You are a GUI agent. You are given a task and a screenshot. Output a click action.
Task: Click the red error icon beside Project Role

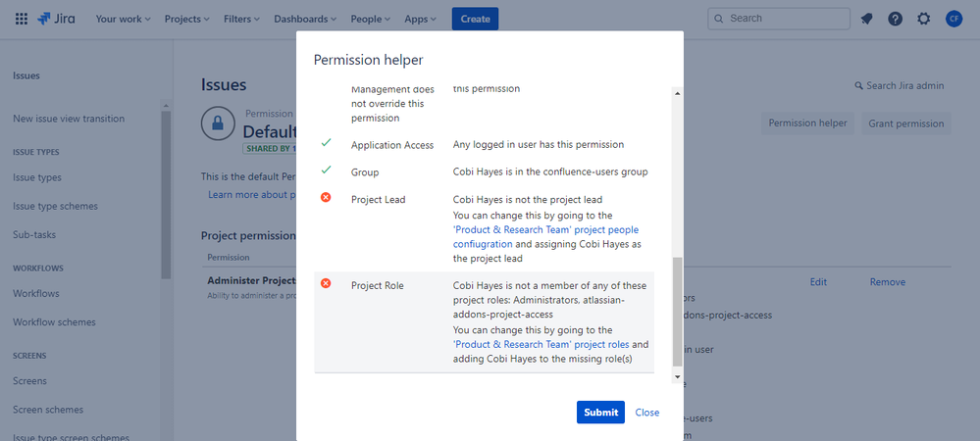tap(326, 283)
